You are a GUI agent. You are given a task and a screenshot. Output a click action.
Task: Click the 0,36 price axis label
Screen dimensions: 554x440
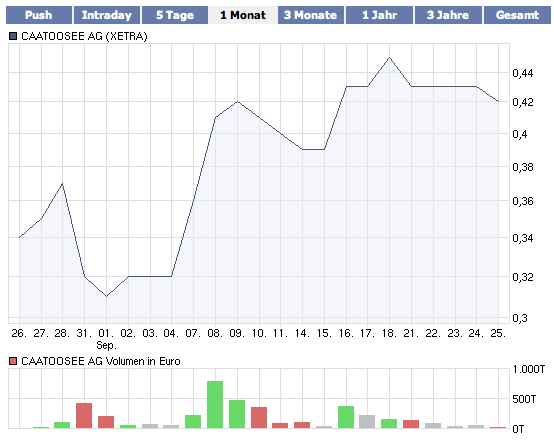tap(523, 201)
